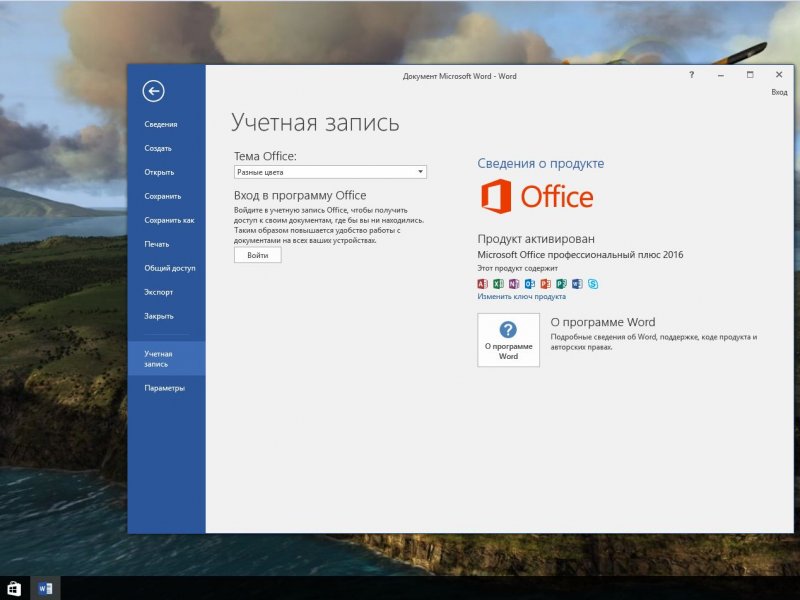Close the Word window
The height and width of the screenshot is (600, 800).
(779, 75)
